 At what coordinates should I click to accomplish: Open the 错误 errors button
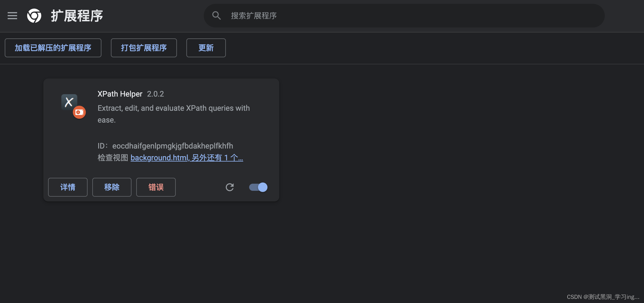coord(156,187)
